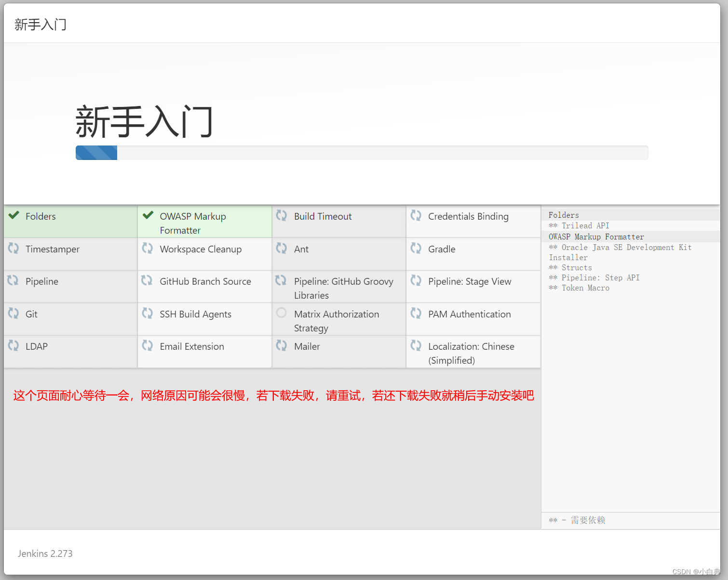Click the large 新手入门 heading
This screenshot has width=728, height=580.
144,121
